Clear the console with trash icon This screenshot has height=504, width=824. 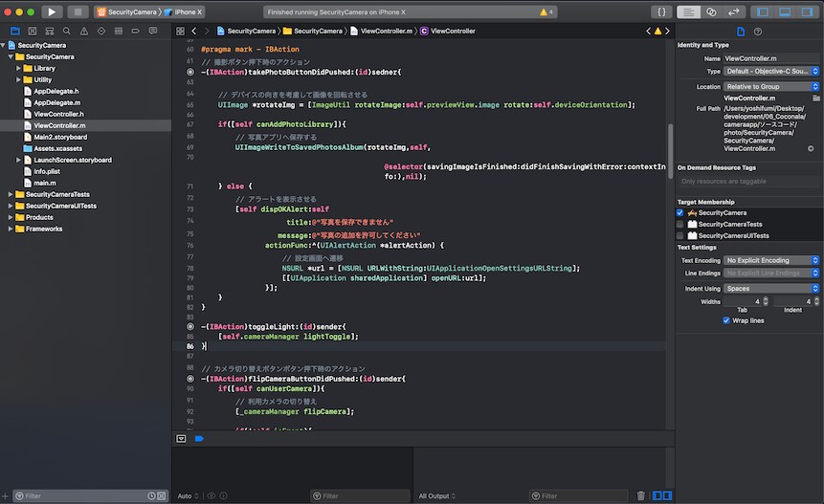tap(640, 495)
